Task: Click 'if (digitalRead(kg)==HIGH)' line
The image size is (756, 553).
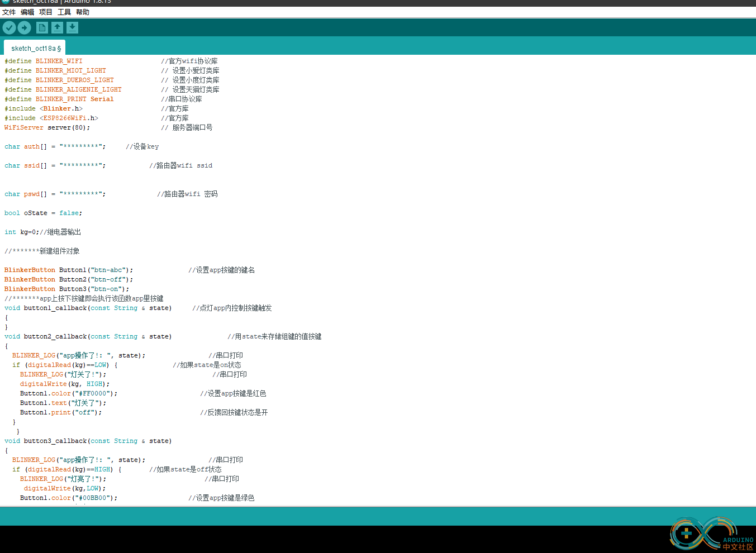Action: [67, 470]
